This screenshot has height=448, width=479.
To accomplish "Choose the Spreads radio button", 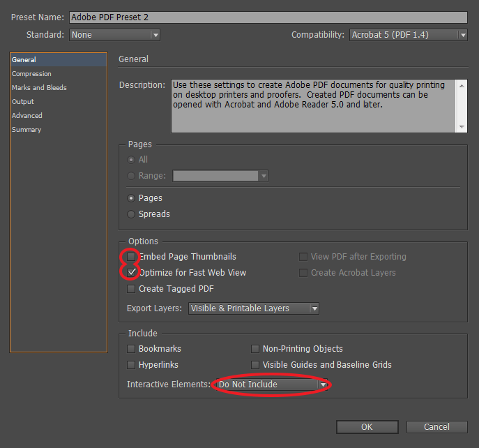I will click(x=131, y=214).
